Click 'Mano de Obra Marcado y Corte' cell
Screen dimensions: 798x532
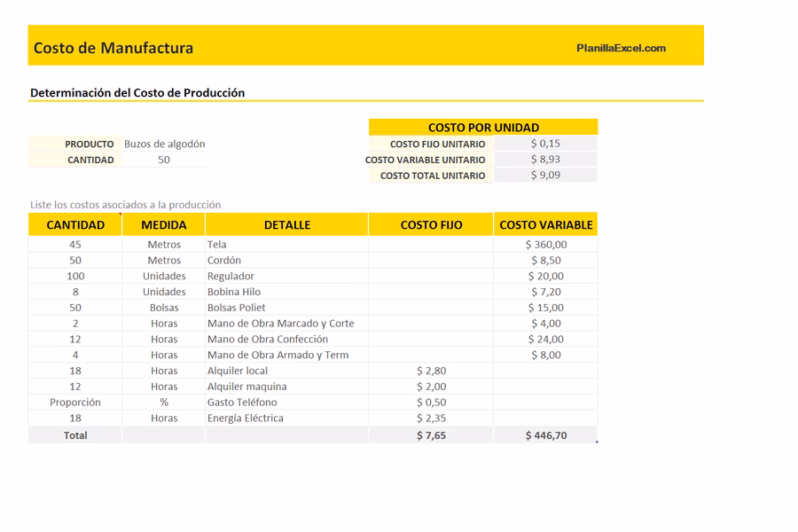pos(287,324)
